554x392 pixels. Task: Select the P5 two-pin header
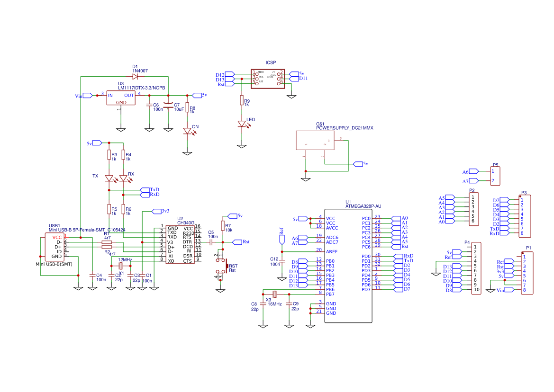[x=495, y=176]
